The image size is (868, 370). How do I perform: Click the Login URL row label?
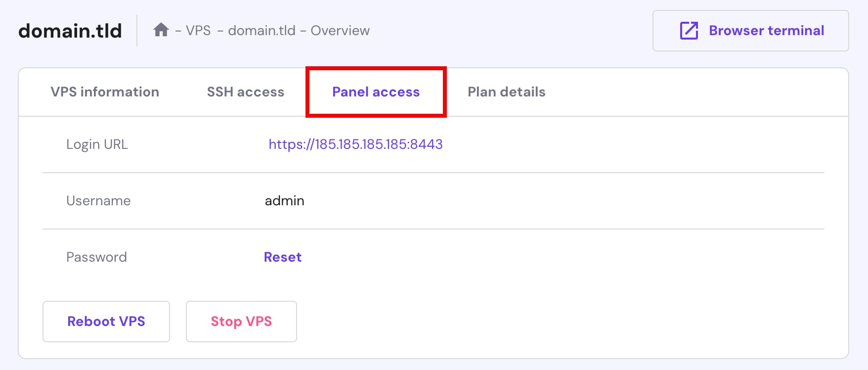(97, 144)
